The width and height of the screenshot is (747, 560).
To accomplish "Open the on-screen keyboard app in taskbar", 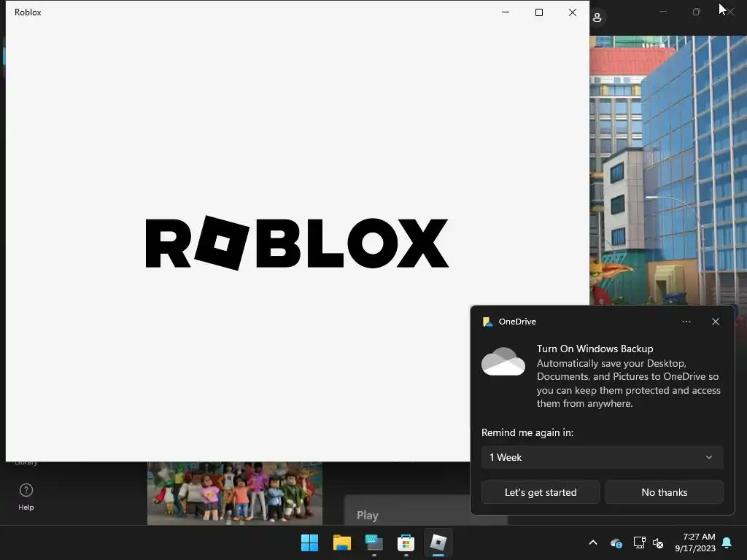I will (374, 542).
